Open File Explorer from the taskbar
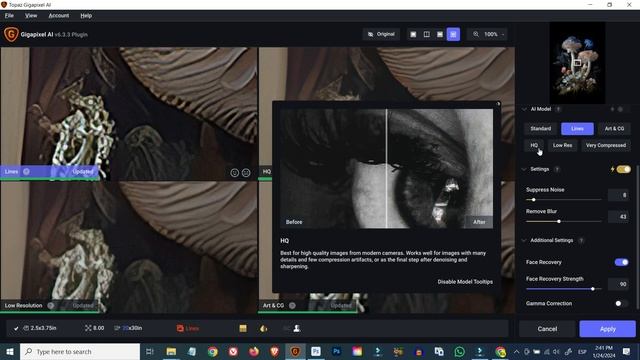The image size is (640, 360). point(171,351)
